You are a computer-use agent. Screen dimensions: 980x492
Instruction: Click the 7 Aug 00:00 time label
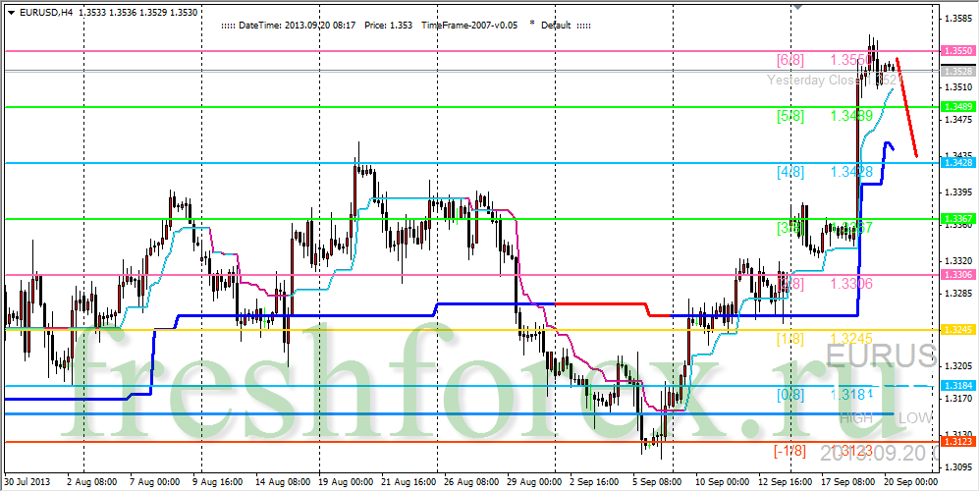pyautogui.click(x=154, y=482)
